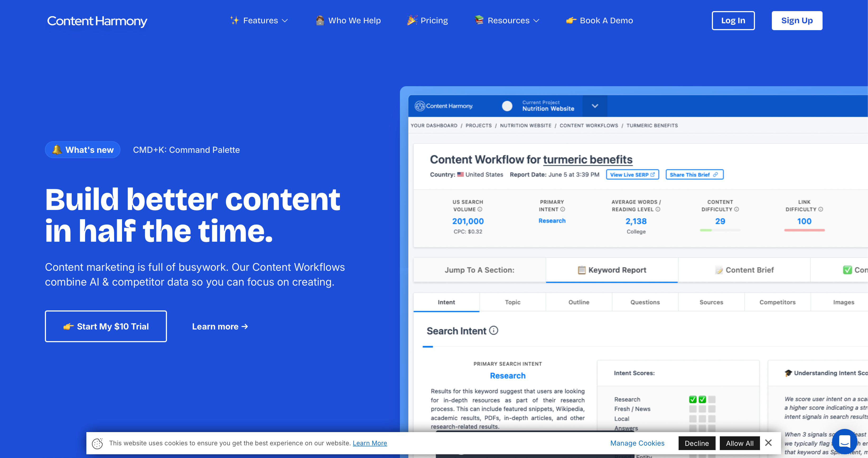This screenshot has height=458, width=868.
Task: Click the Log In button
Action: (733, 21)
